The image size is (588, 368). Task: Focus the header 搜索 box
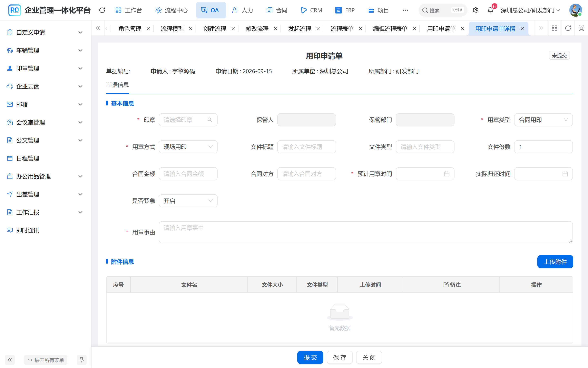(x=443, y=10)
